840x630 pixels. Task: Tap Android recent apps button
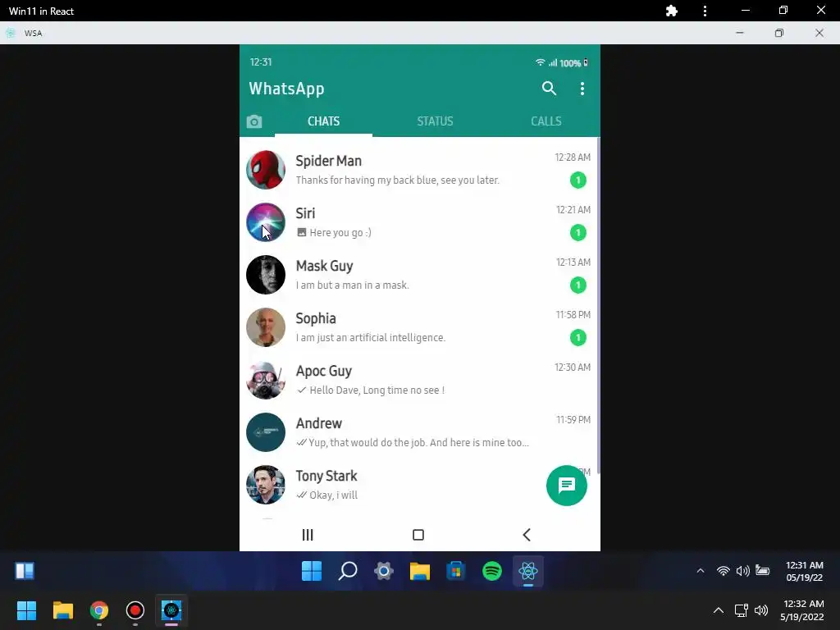pyautogui.click(x=308, y=535)
